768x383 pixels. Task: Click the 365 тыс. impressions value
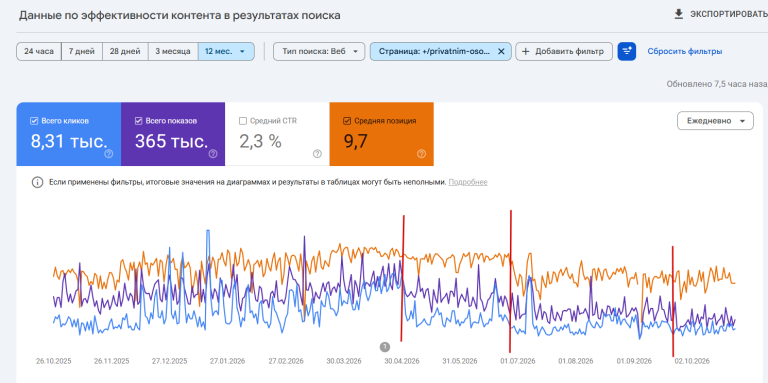coord(171,142)
